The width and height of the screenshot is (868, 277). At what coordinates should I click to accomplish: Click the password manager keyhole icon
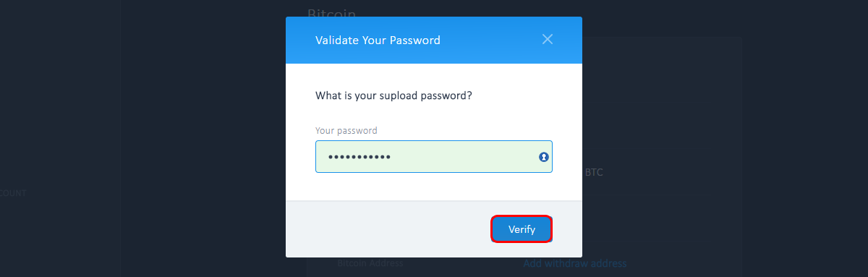tap(544, 157)
